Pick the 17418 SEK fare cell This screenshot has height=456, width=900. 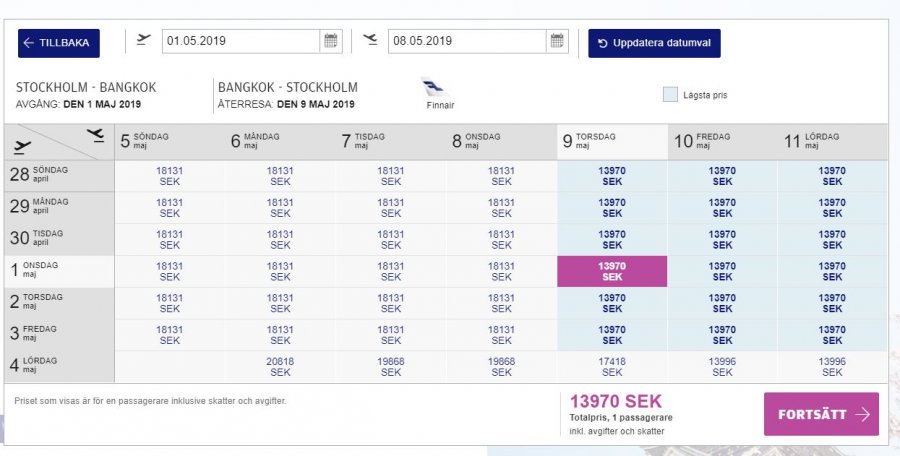point(611,367)
